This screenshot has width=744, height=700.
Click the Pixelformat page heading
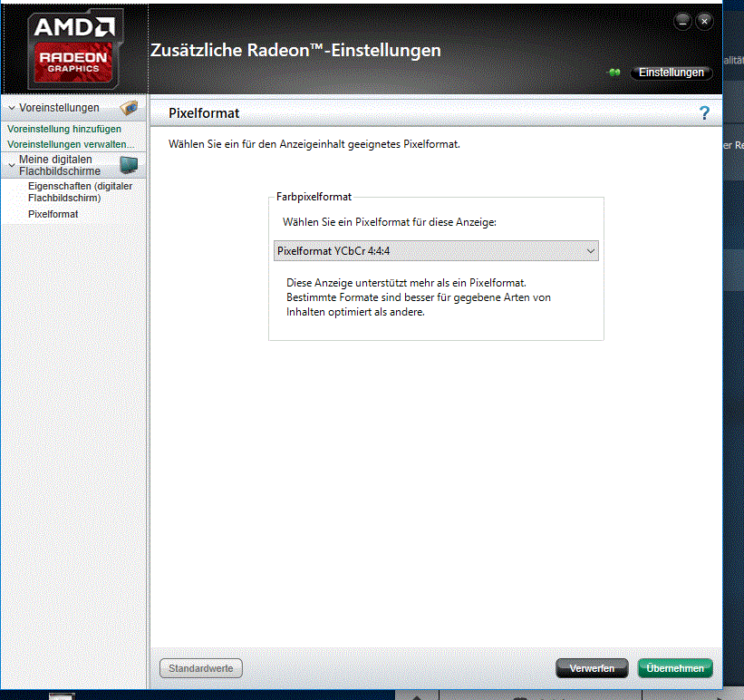204,113
